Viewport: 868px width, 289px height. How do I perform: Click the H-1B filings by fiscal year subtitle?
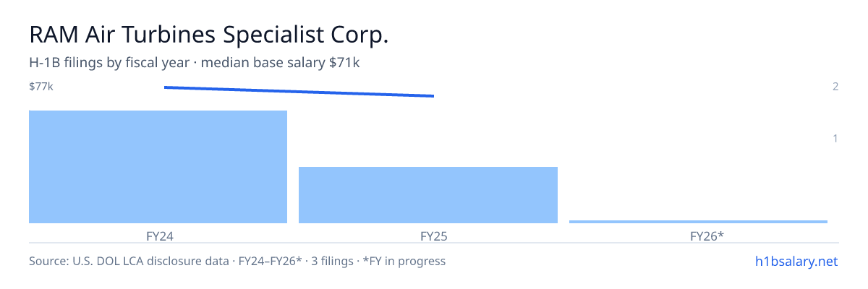click(110, 63)
